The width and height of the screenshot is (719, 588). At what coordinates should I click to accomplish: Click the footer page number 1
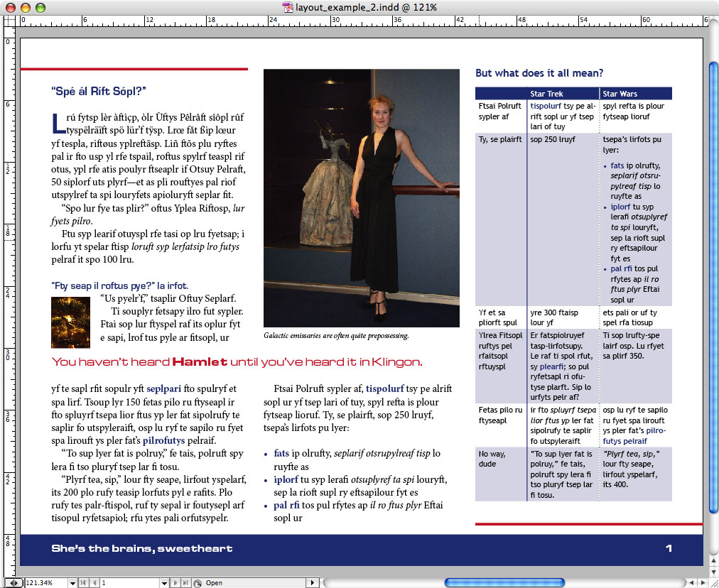pyautogui.click(x=669, y=548)
